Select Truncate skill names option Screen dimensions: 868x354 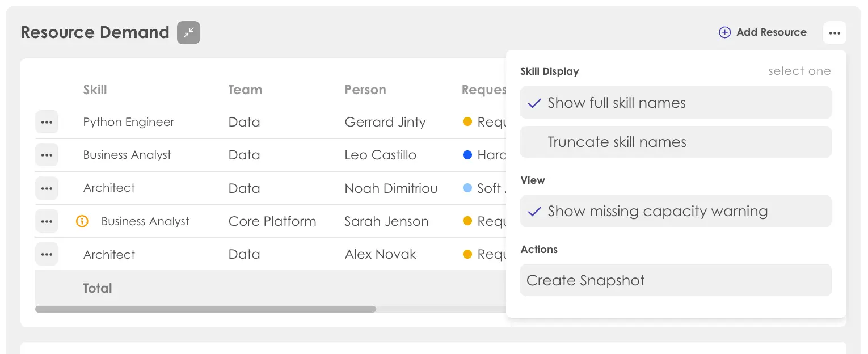pyautogui.click(x=676, y=142)
